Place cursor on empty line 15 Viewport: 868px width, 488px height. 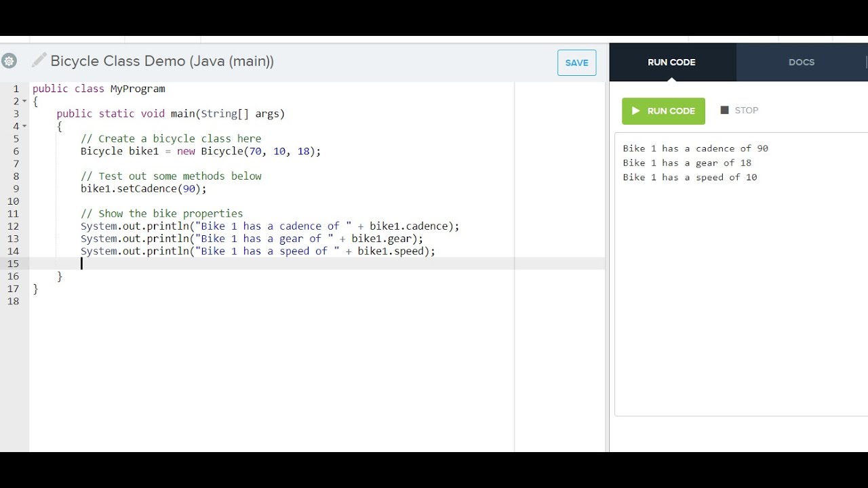tap(271, 264)
